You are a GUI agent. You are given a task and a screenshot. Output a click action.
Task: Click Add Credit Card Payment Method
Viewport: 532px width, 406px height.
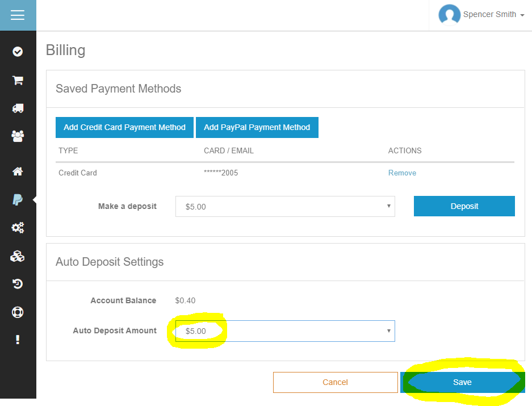click(124, 127)
